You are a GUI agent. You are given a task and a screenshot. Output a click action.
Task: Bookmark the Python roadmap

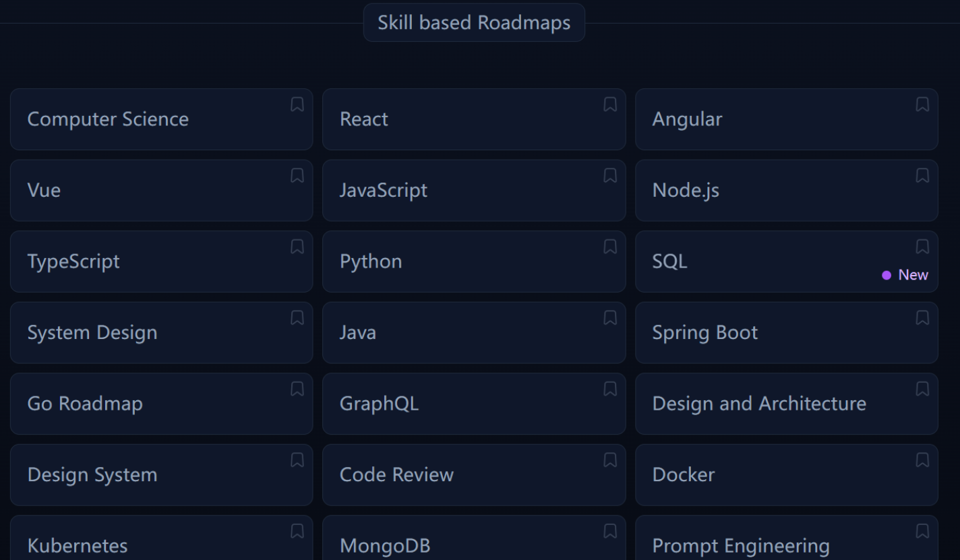pyautogui.click(x=609, y=247)
